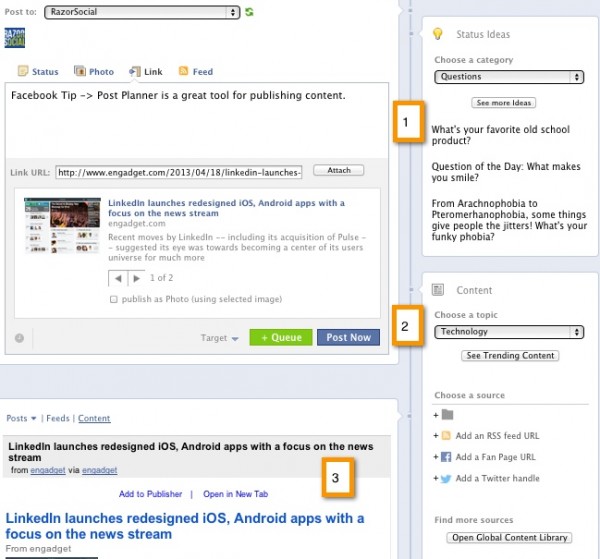Open the Target dropdown
600x559 pixels.
click(x=220, y=338)
